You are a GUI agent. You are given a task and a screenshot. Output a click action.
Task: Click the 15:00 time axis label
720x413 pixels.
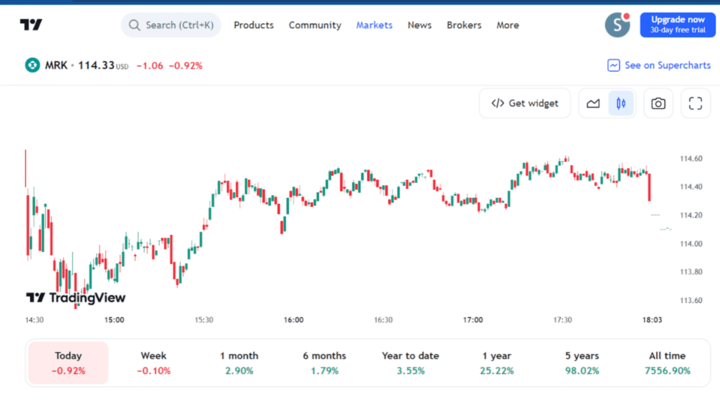tap(114, 320)
